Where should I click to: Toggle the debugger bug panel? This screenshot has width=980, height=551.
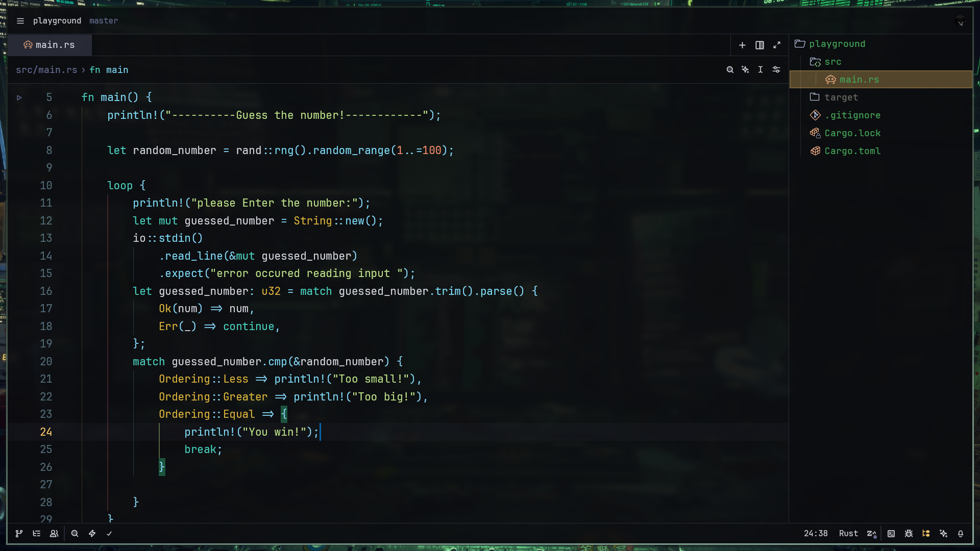tap(909, 534)
